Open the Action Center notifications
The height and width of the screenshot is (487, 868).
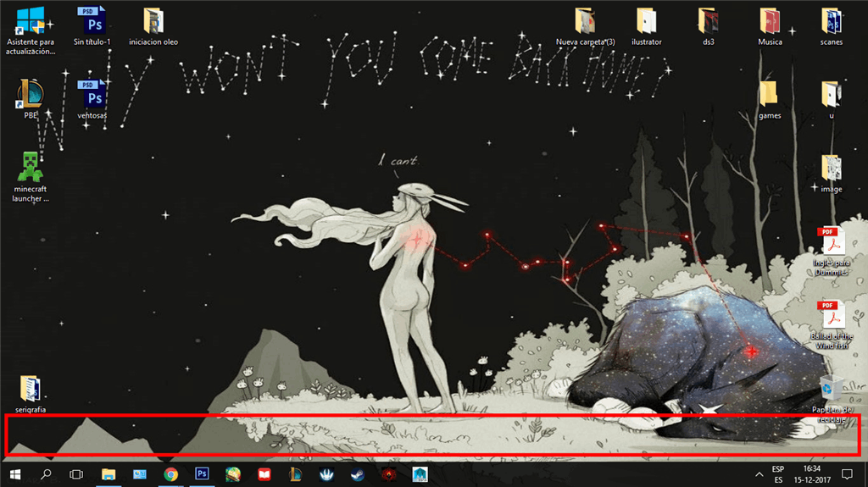tap(847, 474)
